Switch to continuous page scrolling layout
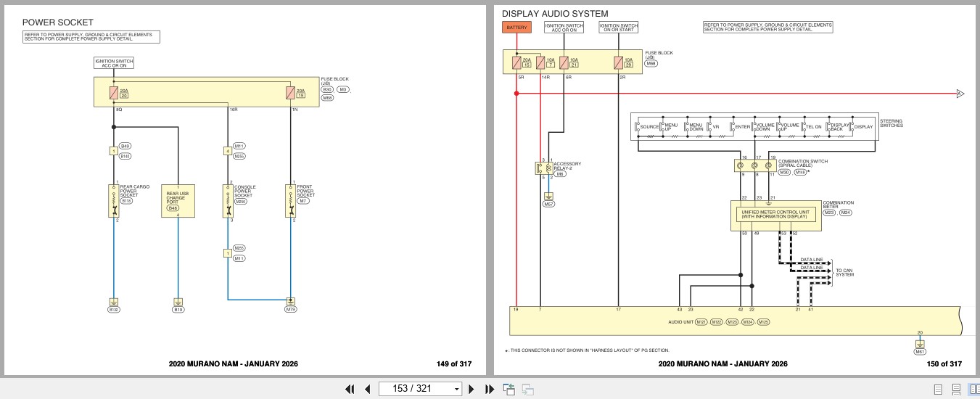 coord(956,389)
